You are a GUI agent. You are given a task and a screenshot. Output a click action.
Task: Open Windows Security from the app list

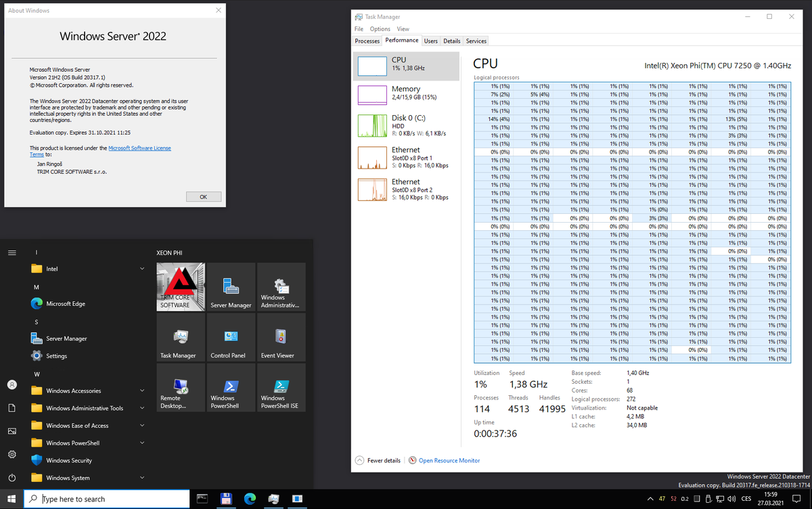click(x=88, y=460)
